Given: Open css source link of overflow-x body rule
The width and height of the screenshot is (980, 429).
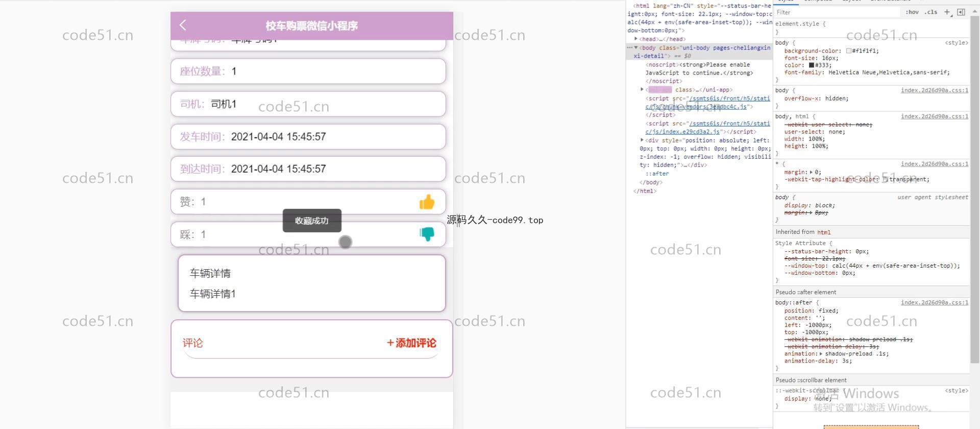Looking at the screenshot, I should pyautogui.click(x=934, y=90).
